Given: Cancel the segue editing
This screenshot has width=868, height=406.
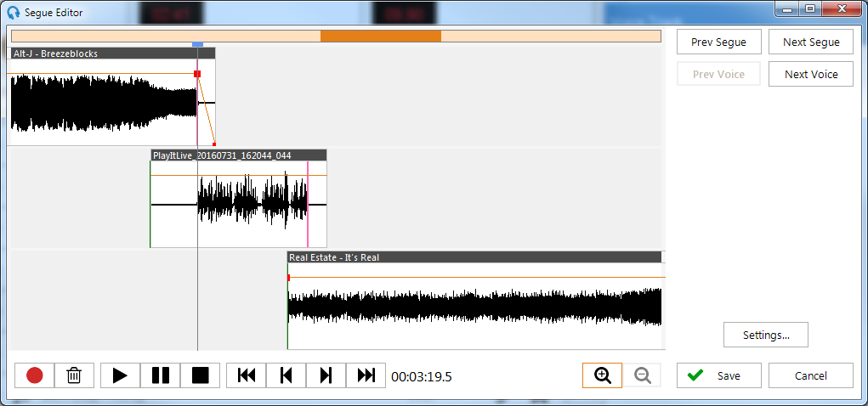Looking at the screenshot, I should [x=811, y=375].
